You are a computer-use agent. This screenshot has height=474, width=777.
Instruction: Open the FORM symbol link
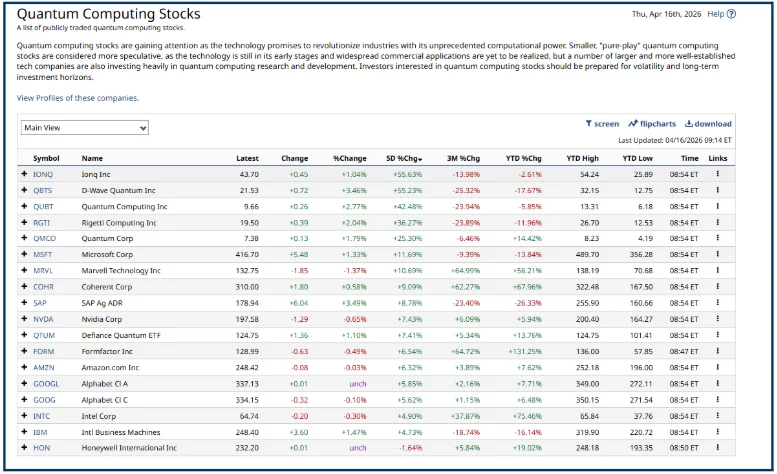pos(44,352)
